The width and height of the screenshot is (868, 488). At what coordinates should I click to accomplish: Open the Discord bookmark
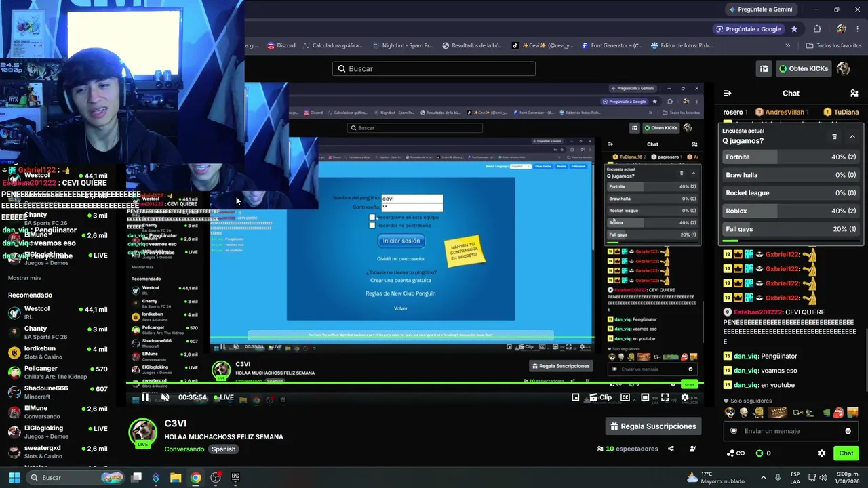pyautogui.click(x=281, y=45)
